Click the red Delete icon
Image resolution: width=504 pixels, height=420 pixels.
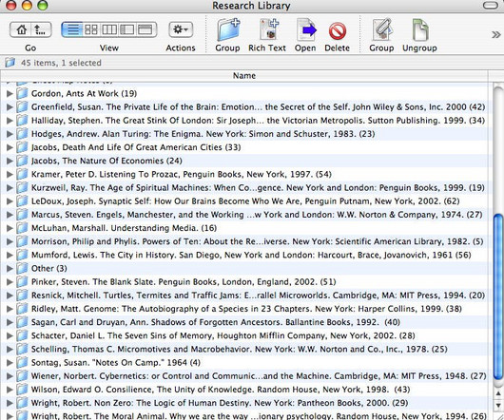tap(338, 31)
